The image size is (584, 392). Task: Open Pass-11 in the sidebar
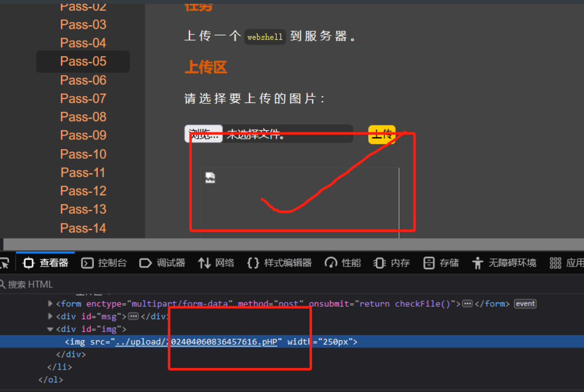(83, 172)
